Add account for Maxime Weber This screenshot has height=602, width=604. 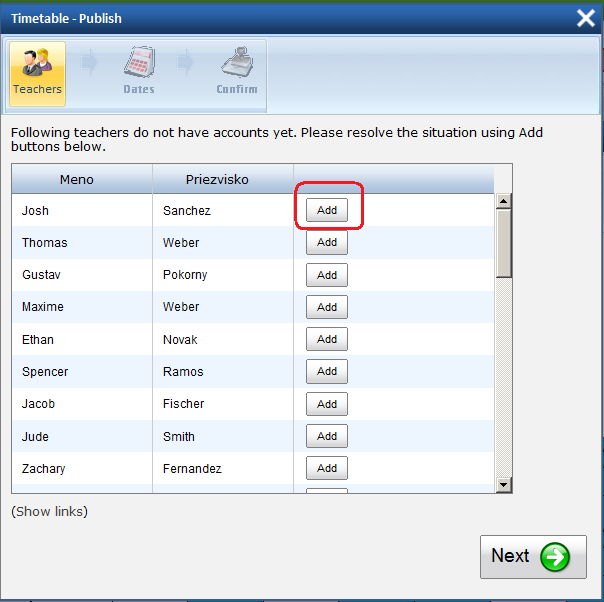pos(327,307)
